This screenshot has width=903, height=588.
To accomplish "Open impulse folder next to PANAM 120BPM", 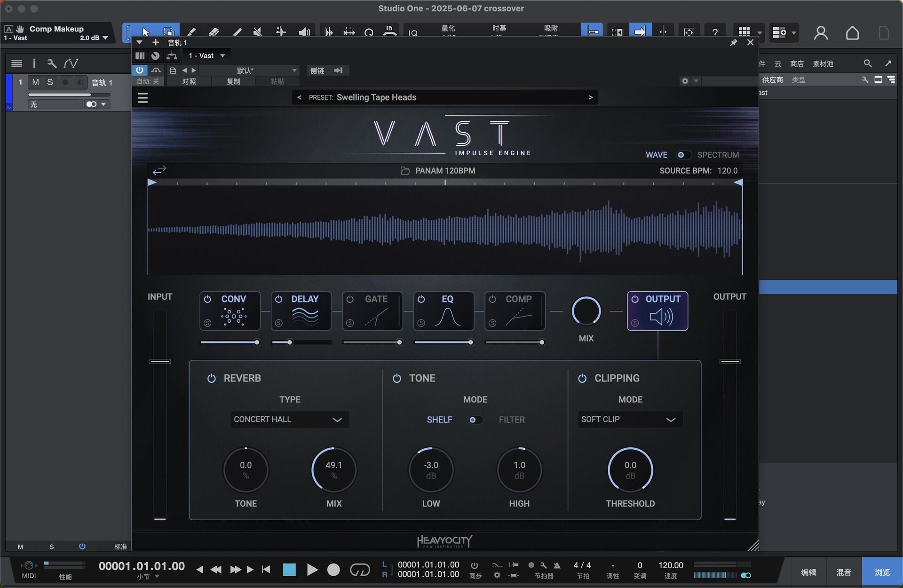I will 405,170.
